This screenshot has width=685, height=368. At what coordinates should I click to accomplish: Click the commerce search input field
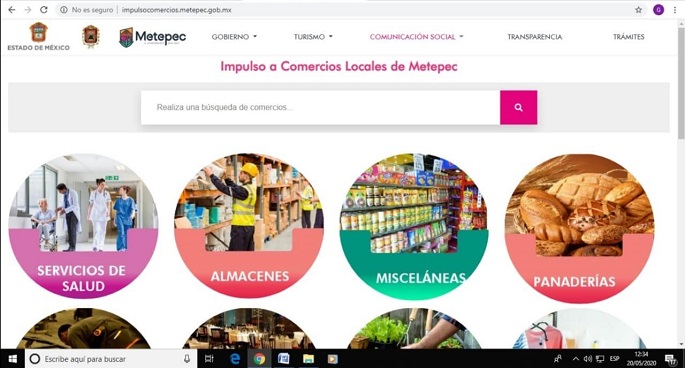(320, 107)
